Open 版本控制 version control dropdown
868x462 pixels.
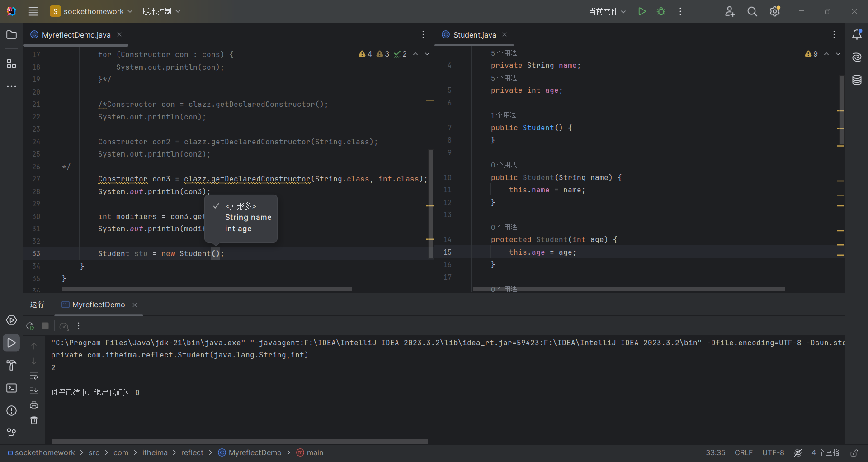[161, 11]
